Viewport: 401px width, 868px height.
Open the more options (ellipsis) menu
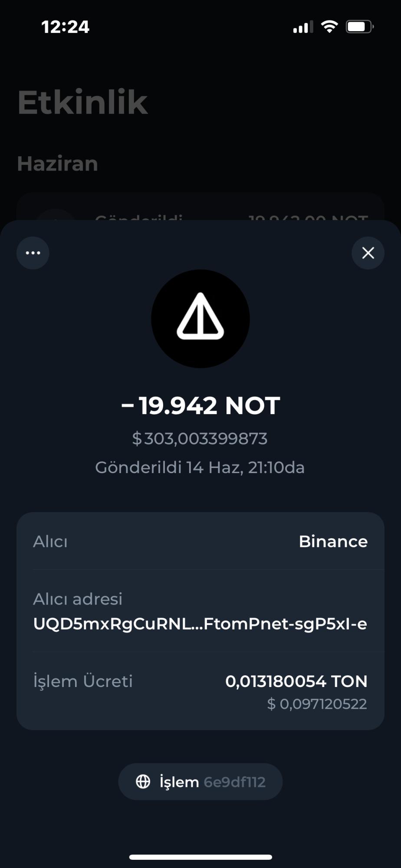pos(33,253)
